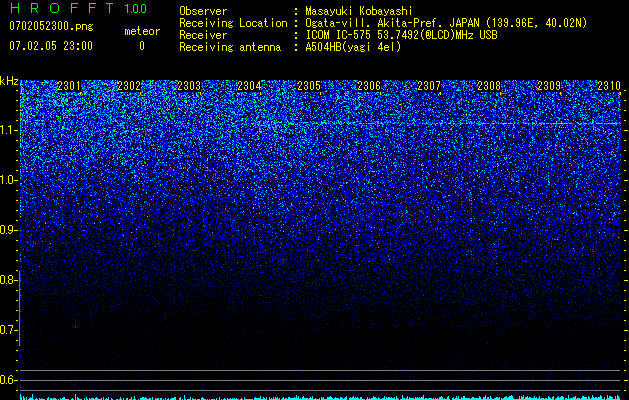Click the 2307 time marker
Viewport: 629px width, 400px height.
pos(429,86)
